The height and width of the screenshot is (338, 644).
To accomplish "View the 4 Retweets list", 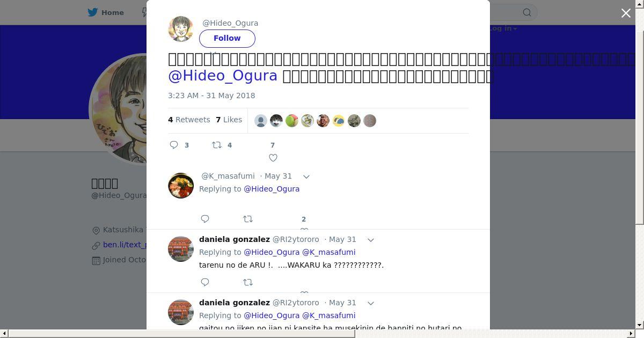I will [x=189, y=120].
